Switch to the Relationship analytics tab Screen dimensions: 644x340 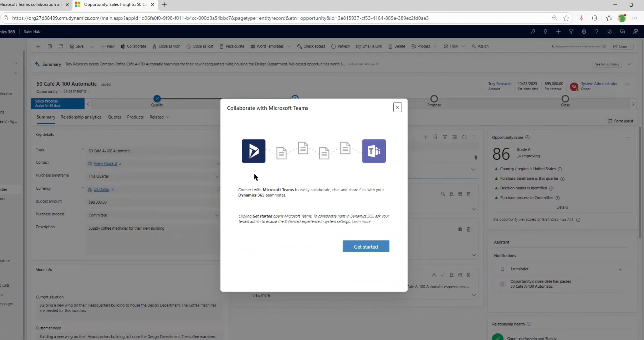point(81,117)
